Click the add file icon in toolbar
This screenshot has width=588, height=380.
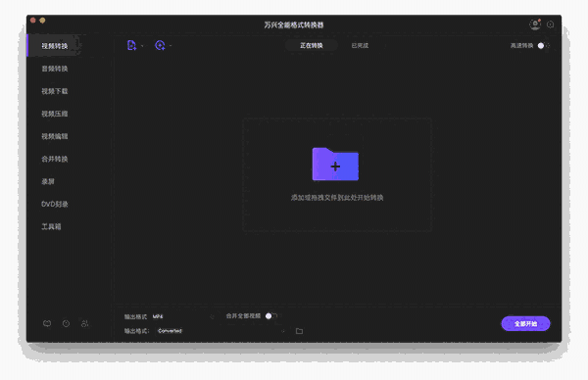[131, 45]
